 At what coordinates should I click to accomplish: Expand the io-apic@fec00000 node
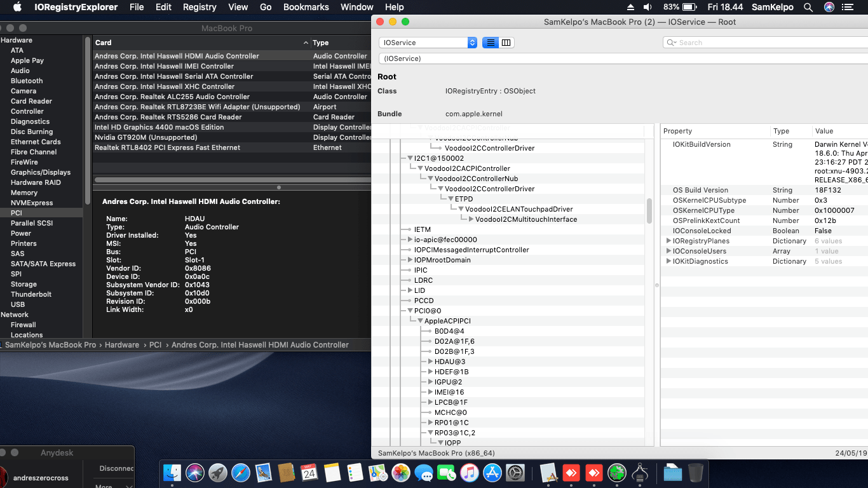(x=410, y=240)
